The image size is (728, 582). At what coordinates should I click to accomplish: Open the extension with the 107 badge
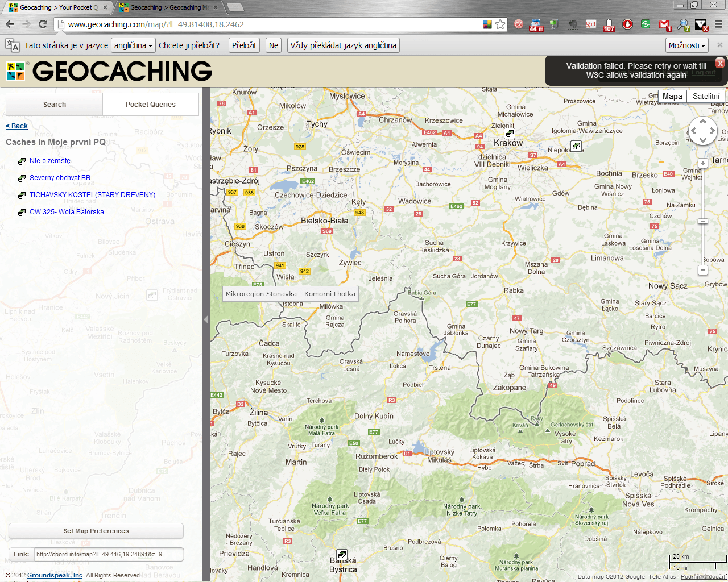point(609,24)
